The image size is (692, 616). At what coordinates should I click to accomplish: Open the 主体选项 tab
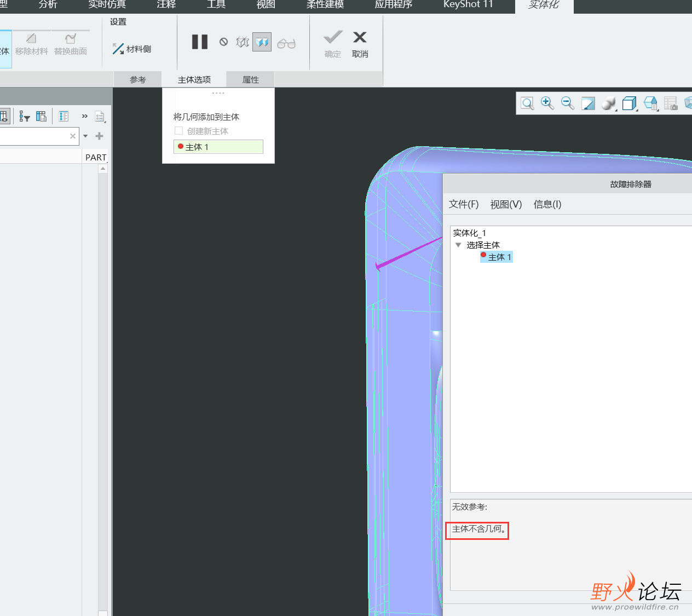coord(194,79)
